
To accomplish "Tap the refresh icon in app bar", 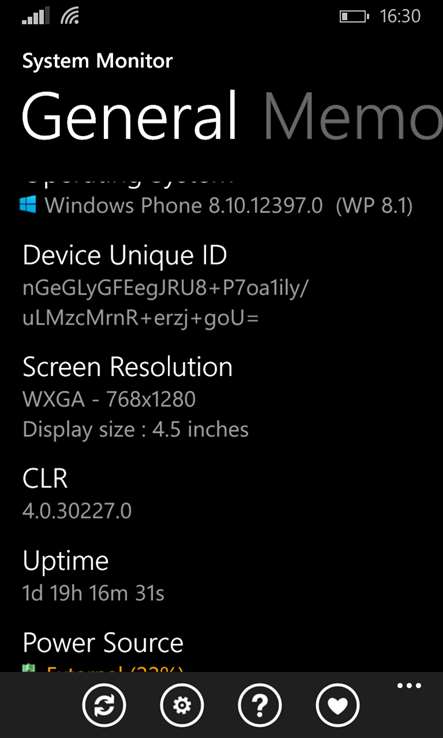I will click(104, 705).
